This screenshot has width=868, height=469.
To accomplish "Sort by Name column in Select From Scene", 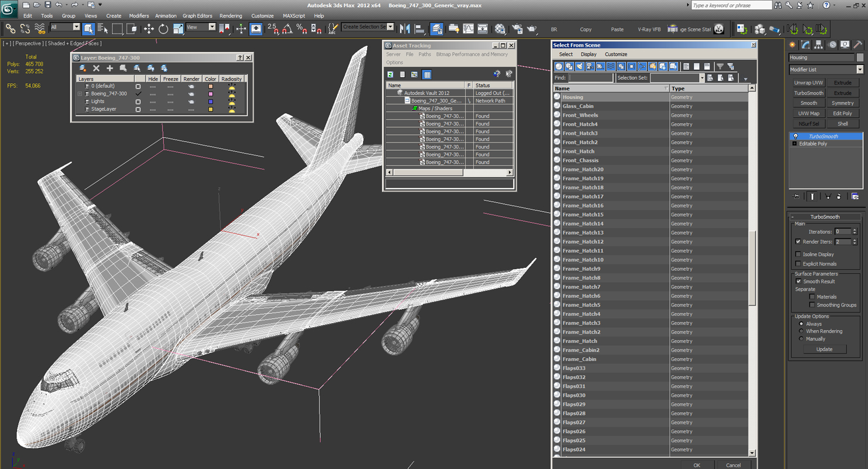I will click(611, 88).
